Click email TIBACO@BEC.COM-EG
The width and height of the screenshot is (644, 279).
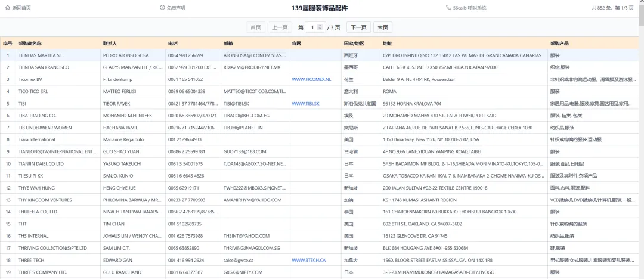pos(246,116)
